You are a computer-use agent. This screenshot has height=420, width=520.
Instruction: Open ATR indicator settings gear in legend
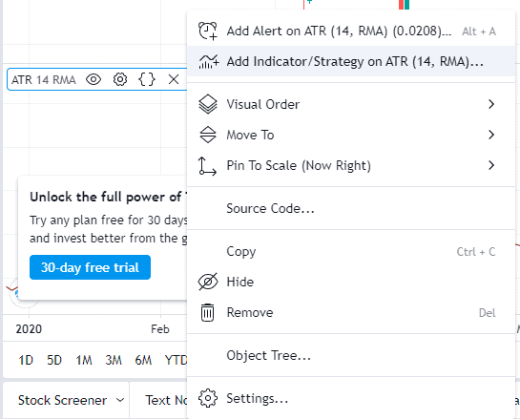120,79
